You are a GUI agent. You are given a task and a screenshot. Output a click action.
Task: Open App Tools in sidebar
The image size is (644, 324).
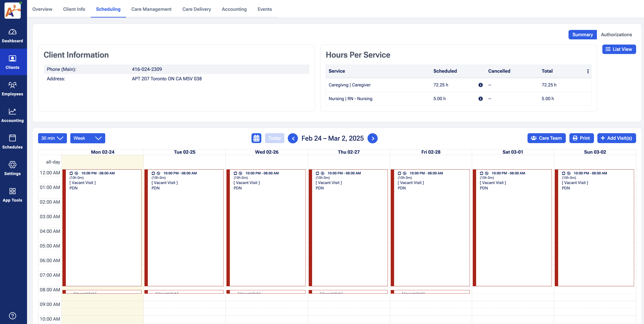click(12, 195)
